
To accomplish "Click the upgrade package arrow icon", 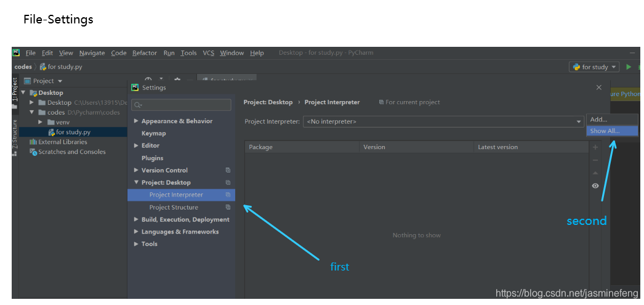I will tap(595, 173).
